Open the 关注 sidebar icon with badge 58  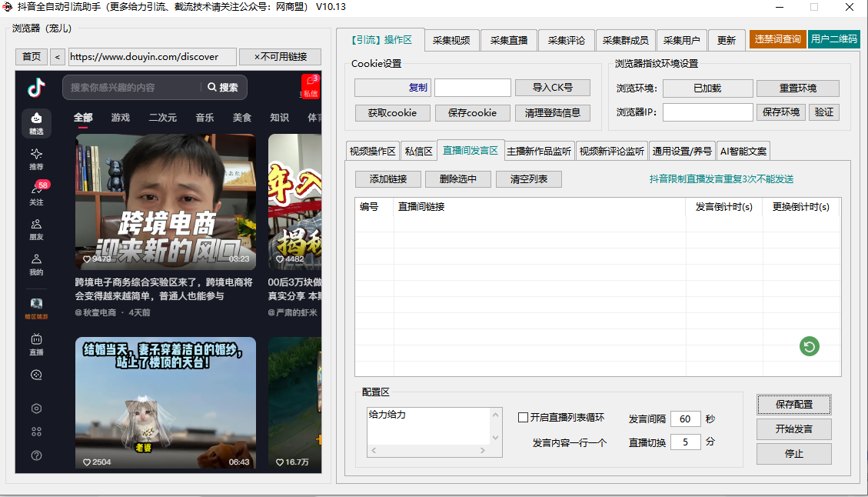click(x=37, y=193)
